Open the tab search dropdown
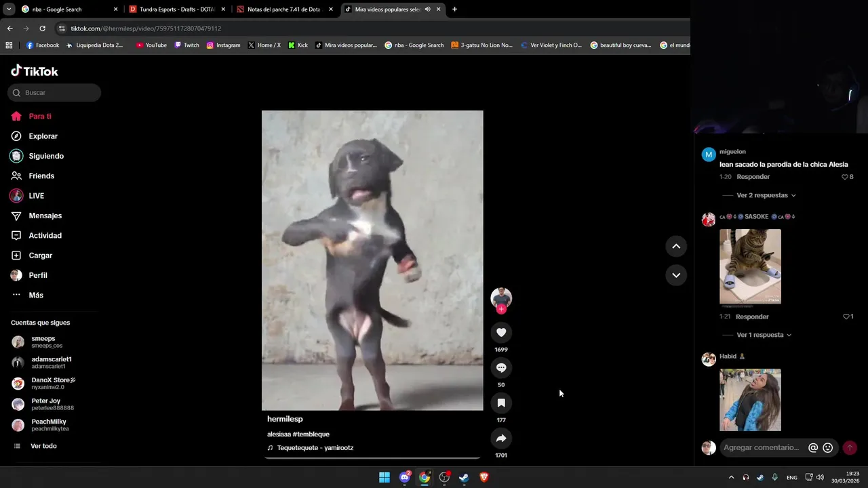Viewport: 868px width, 488px height. point(9,9)
